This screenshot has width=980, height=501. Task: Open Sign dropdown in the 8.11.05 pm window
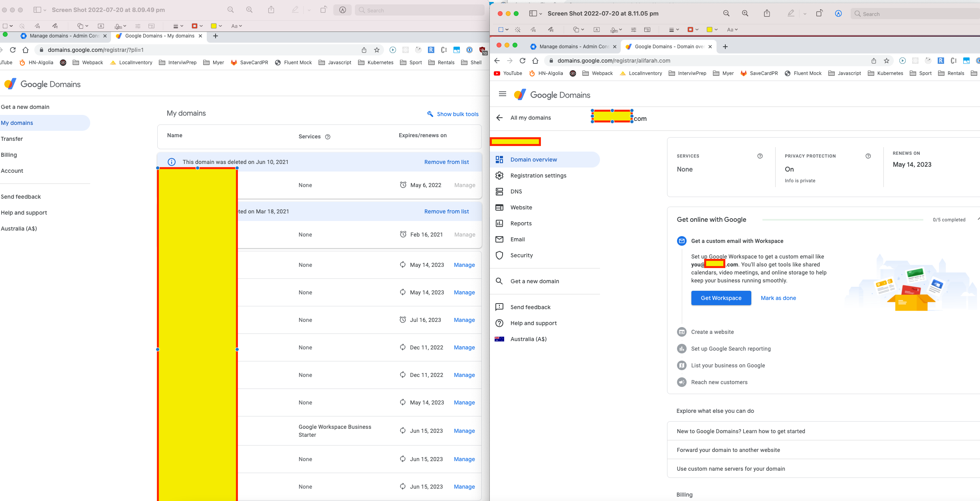coord(616,30)
